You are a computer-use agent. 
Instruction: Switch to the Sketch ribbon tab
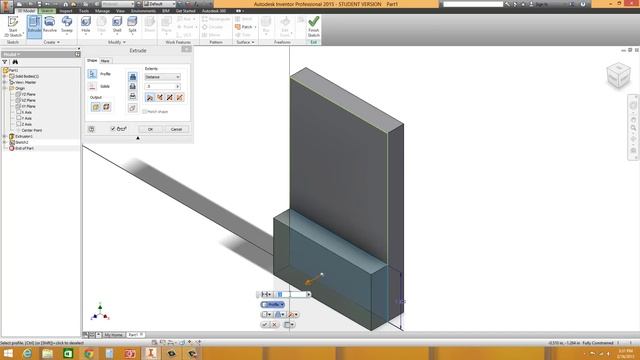tap(47, 11)
